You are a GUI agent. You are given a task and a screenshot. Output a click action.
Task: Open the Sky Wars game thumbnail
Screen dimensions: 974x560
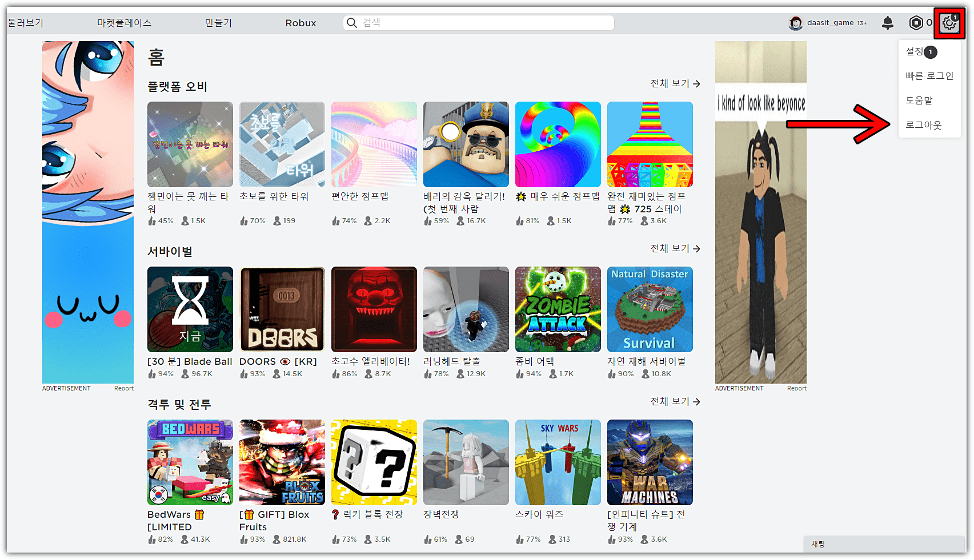coord(558,462)
